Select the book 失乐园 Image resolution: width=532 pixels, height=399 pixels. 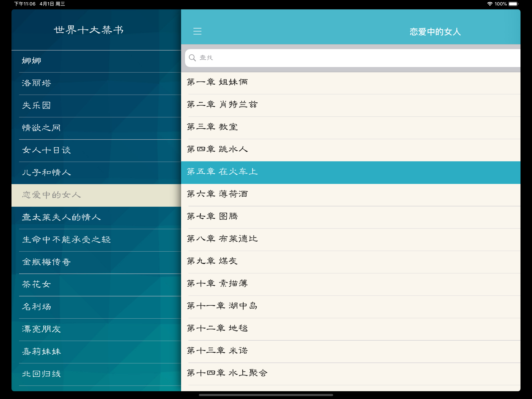coord(96,106)
